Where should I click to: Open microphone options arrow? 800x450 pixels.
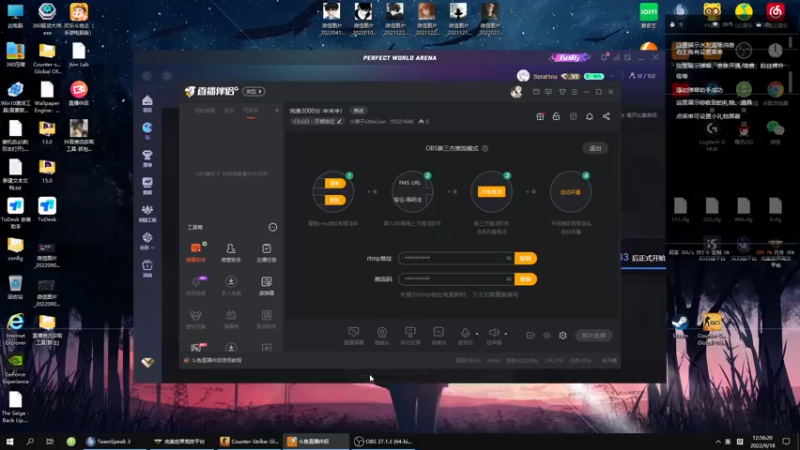click(477, 334)
